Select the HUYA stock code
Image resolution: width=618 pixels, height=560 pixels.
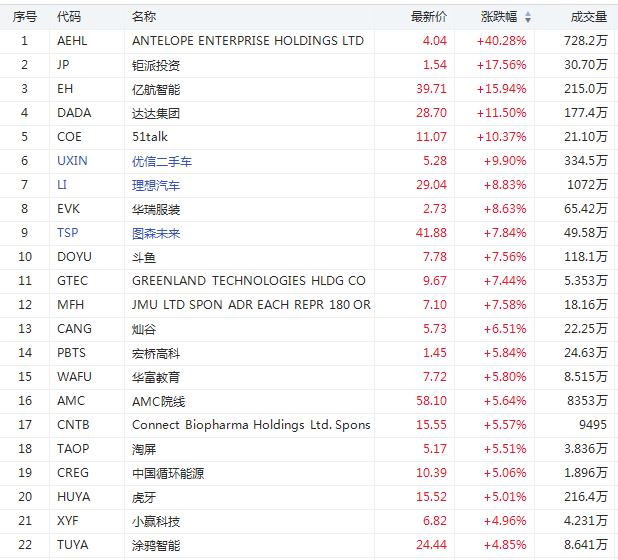tap(74, 497)
